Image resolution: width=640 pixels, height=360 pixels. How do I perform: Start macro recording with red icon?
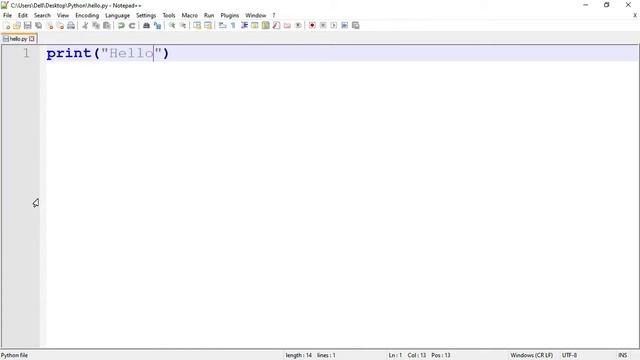(x=312, y=25)
